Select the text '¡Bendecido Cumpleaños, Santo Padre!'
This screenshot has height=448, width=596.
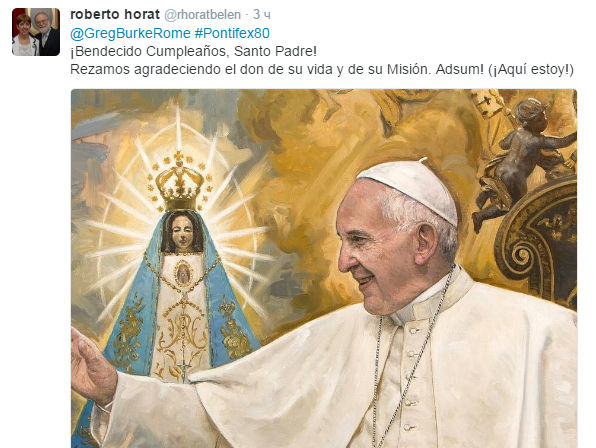(193, 51)
